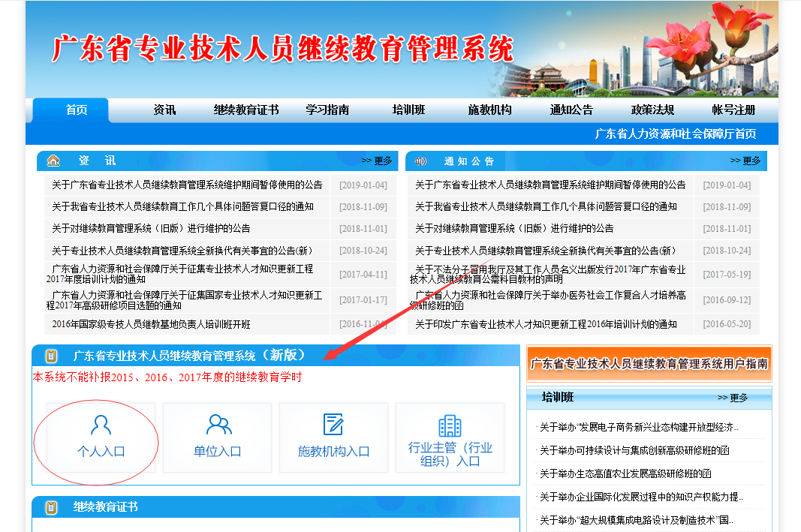Open the 通知公告 navigation item

(x=571, y=110)
